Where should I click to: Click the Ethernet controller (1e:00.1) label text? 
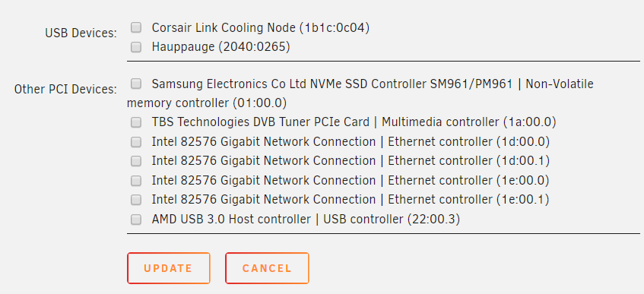coord(468,200)
